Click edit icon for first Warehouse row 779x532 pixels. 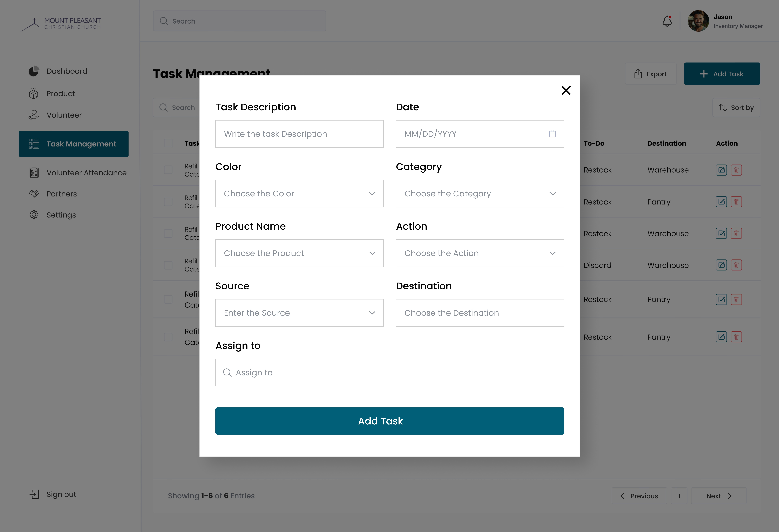[721, 170]
